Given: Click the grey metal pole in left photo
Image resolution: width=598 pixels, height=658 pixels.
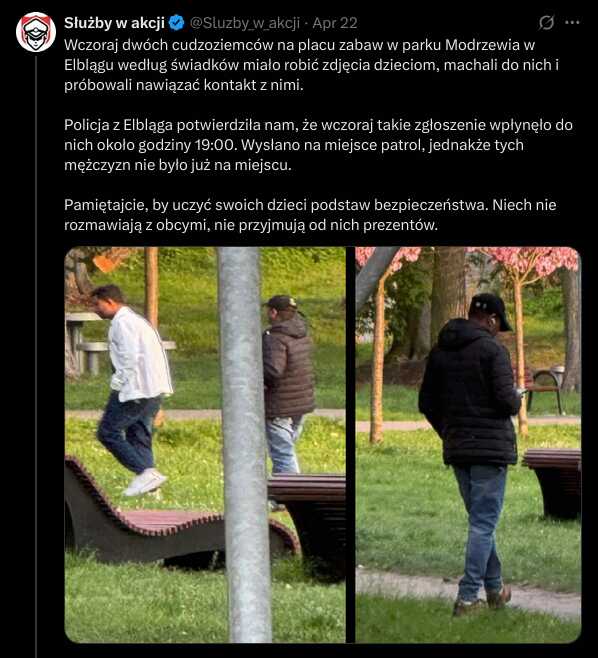Looking at the screenshot, I should click(245, 445).
